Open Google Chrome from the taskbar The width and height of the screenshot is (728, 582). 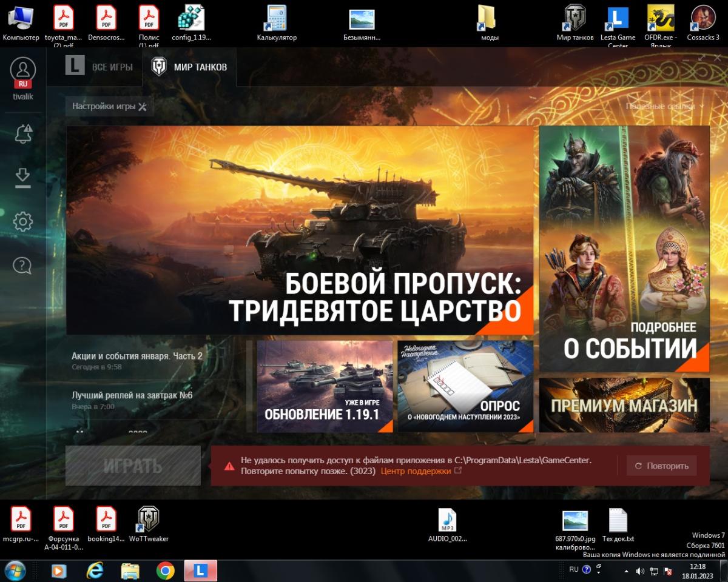pos(165,570)
